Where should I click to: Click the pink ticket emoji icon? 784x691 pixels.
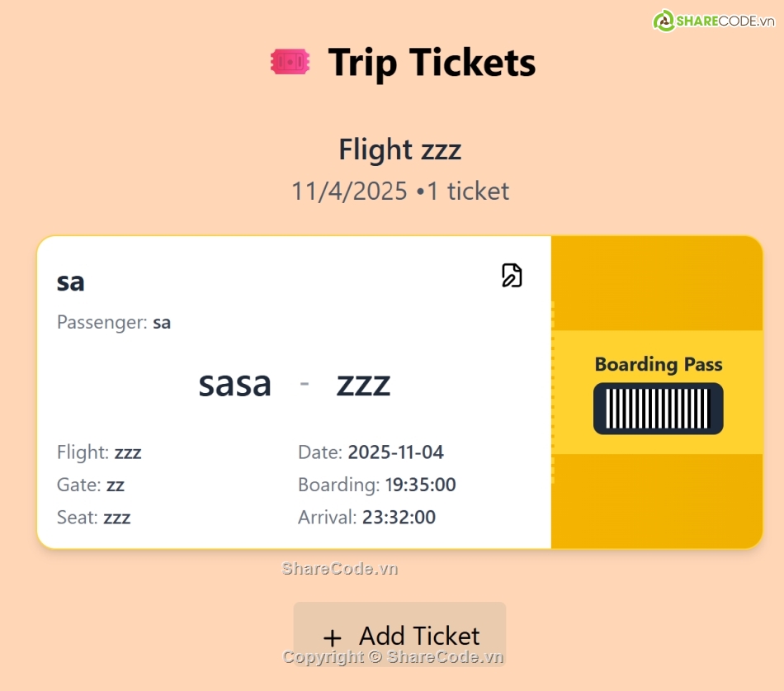[x=290, y=62]
